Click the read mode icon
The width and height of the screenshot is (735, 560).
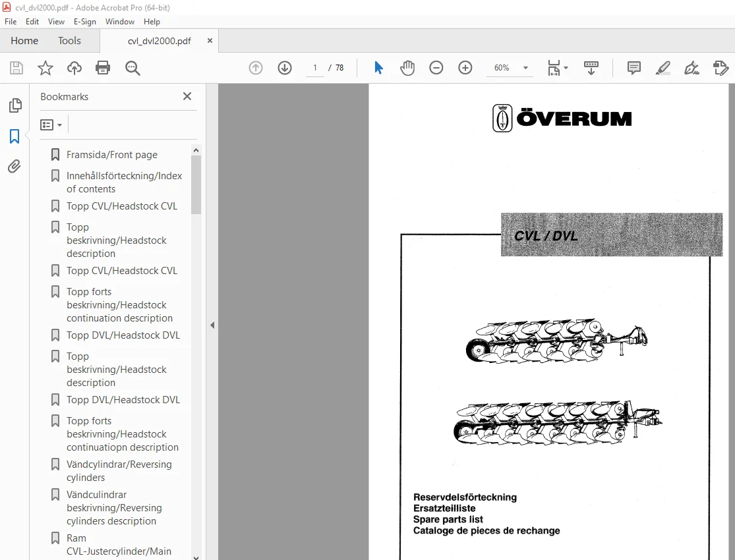(x=591, y=68)
